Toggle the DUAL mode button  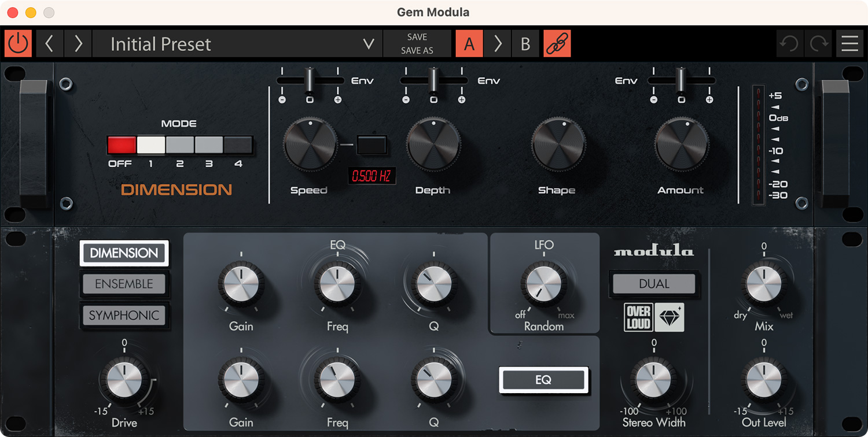(654, 284)
